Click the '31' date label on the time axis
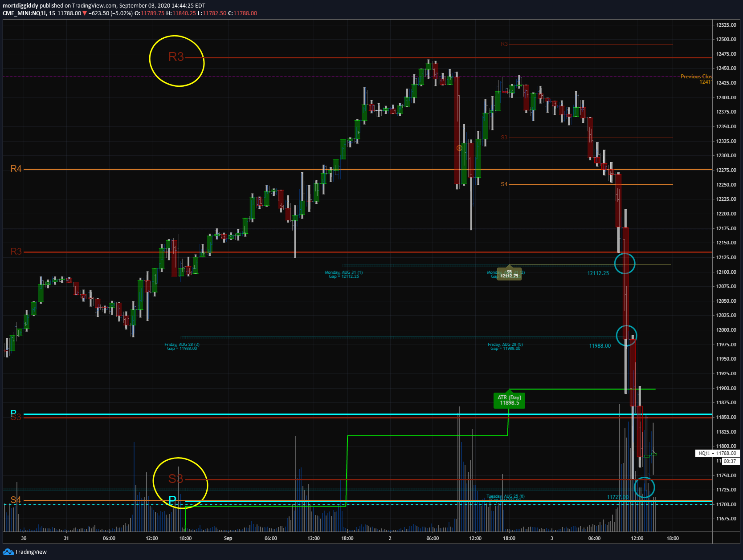This screenshot has width=743, height=560. point(66,538)
